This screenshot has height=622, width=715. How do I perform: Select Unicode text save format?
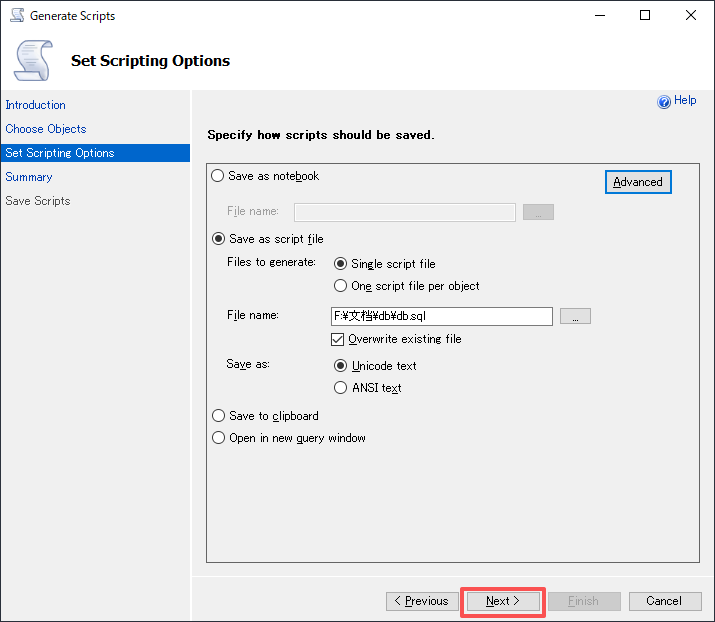pos(341,366)
